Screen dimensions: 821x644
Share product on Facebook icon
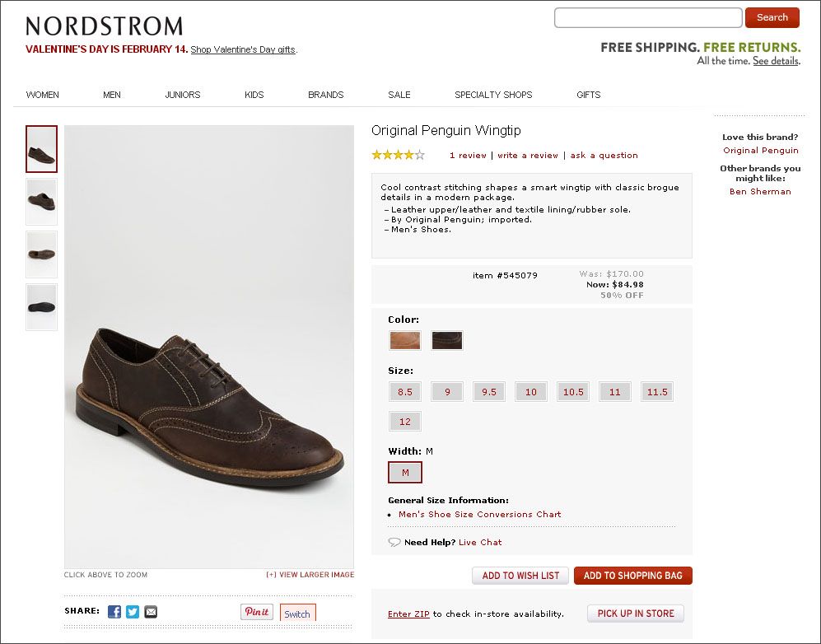pyautogui.click(x=114, y=612)
